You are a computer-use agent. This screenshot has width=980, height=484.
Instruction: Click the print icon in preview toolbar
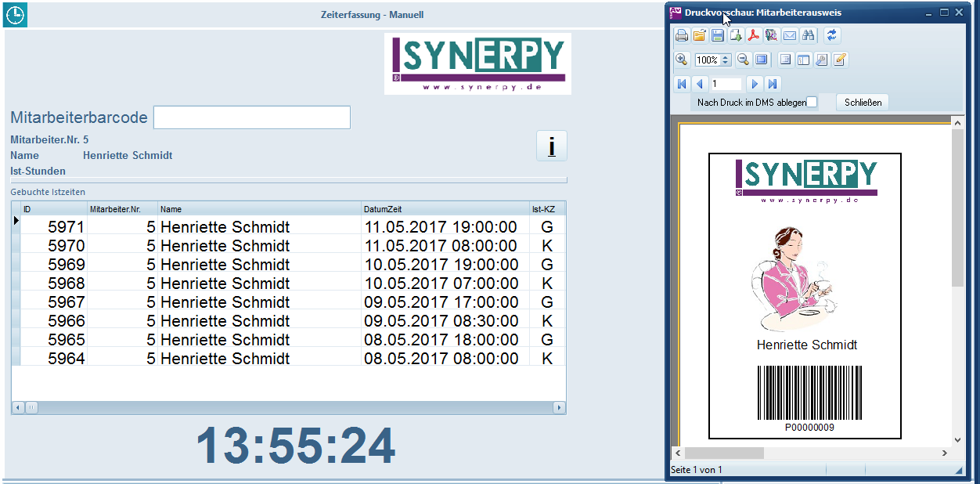682,35
